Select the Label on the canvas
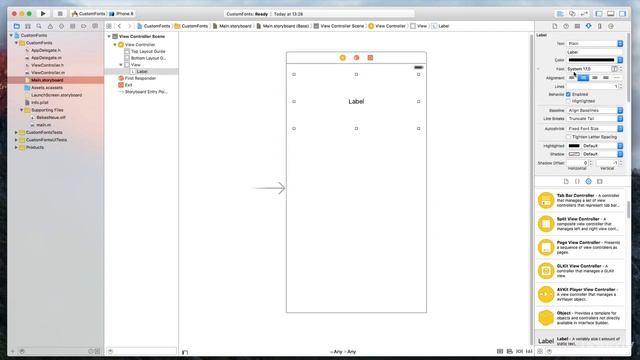This screenshot has width=640, height=360. tap(356, 101)
